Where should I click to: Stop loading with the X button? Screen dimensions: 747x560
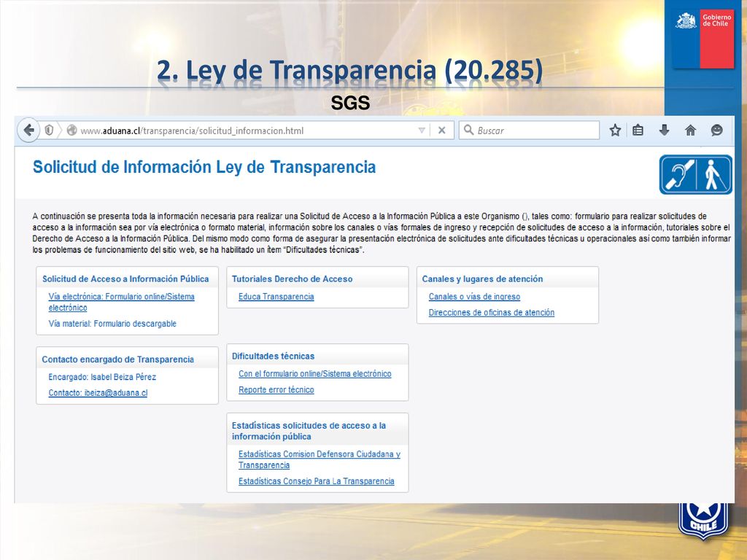[441, 130]
